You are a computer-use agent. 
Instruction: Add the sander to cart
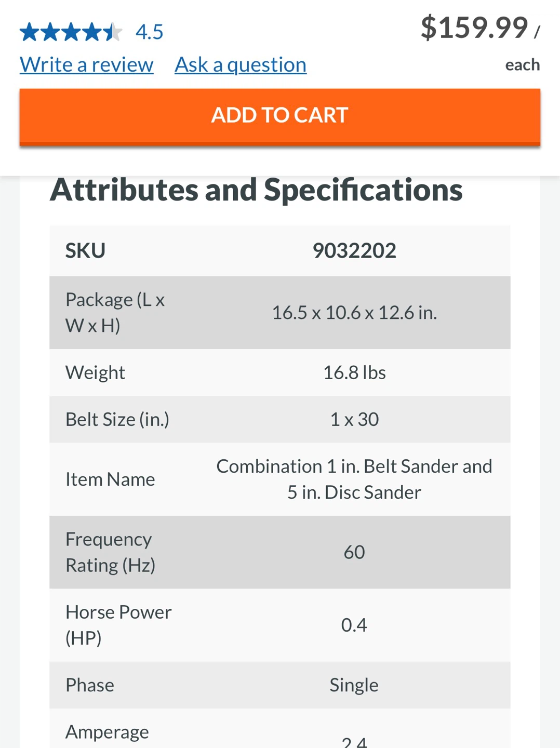click(280, 116)
